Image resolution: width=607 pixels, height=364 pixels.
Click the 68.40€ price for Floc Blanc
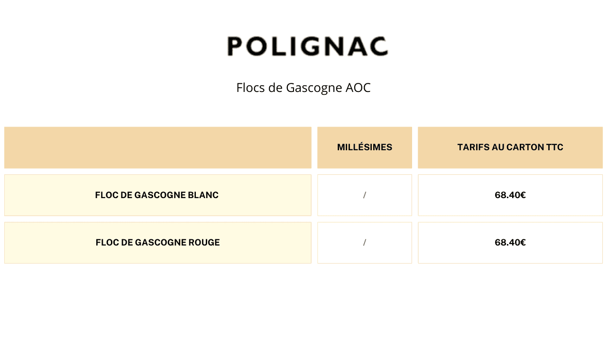(510, 195)
